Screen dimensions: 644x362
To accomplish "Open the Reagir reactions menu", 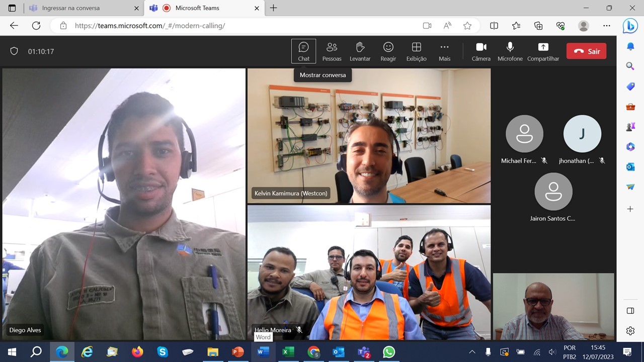I will coord(388,51).
